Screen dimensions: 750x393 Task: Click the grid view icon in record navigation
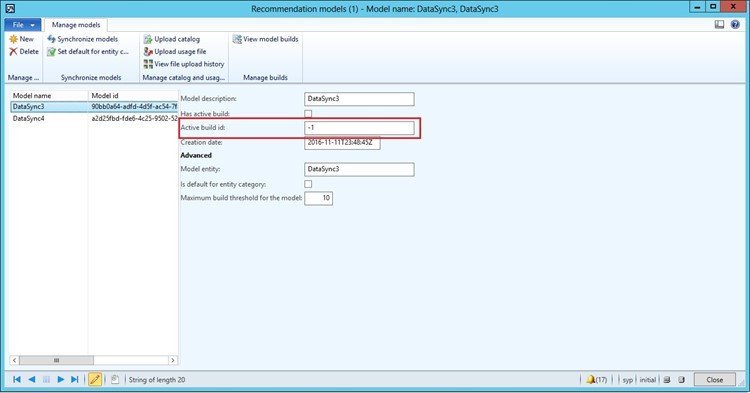(46, 380)
